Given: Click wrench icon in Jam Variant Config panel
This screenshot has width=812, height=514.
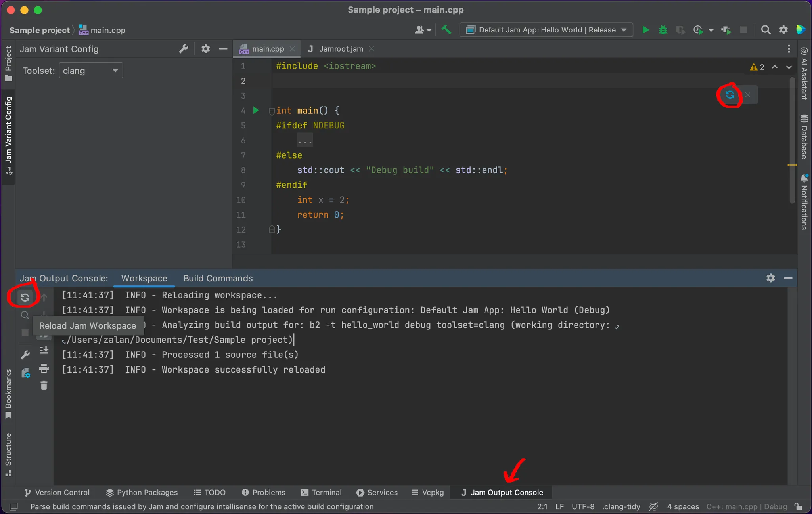Looking at the screenshot, I should pos(183,49).
